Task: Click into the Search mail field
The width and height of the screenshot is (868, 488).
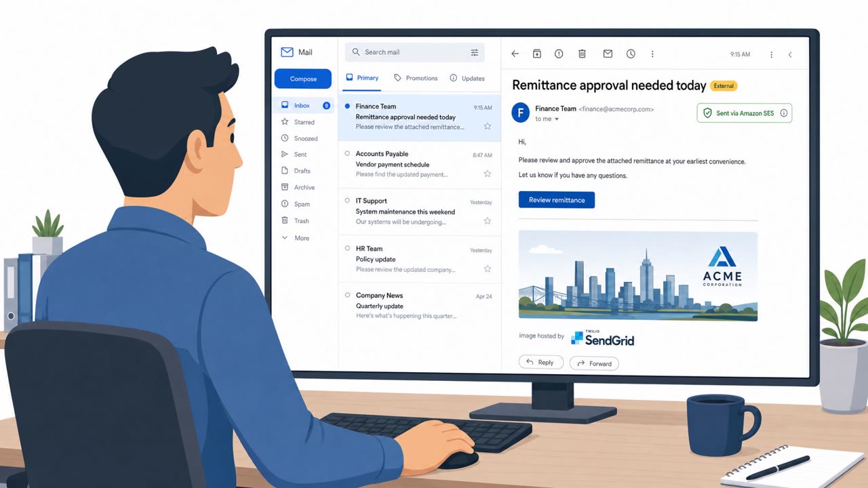Action: (x=415, y=52)
